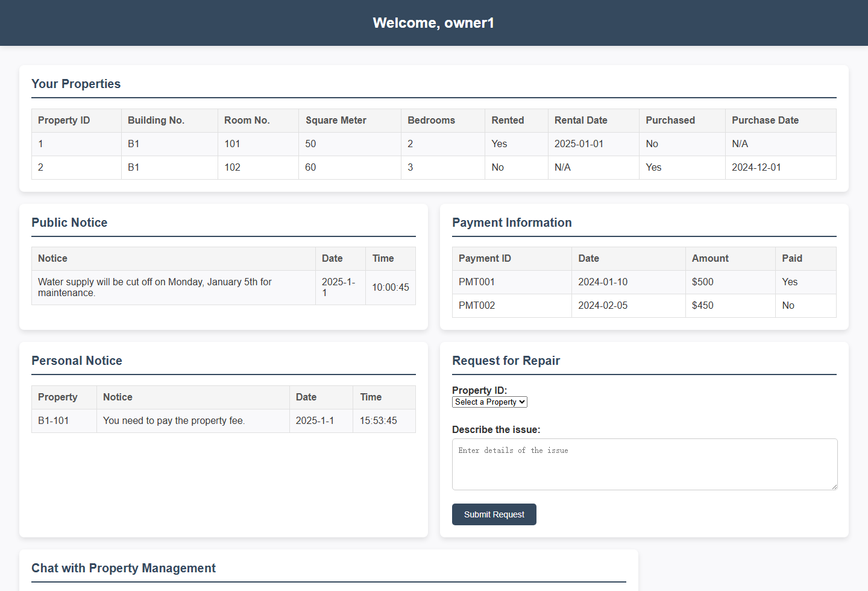Image resolution: width=868 pixels, height=591 pixels.
Task: Click the Amount column header
Action: (731, 259)
